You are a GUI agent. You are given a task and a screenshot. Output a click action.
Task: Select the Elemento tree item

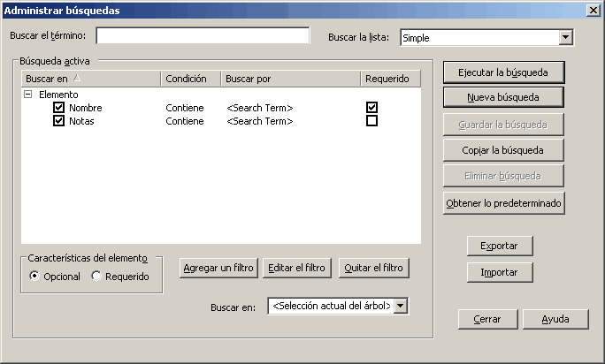58,95
